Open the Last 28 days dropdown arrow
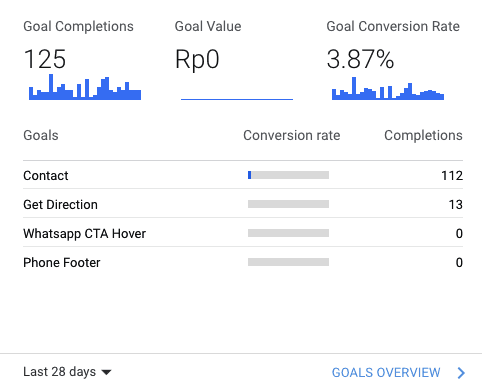Screen dimensions: 482x391 (x=106, y=372)
